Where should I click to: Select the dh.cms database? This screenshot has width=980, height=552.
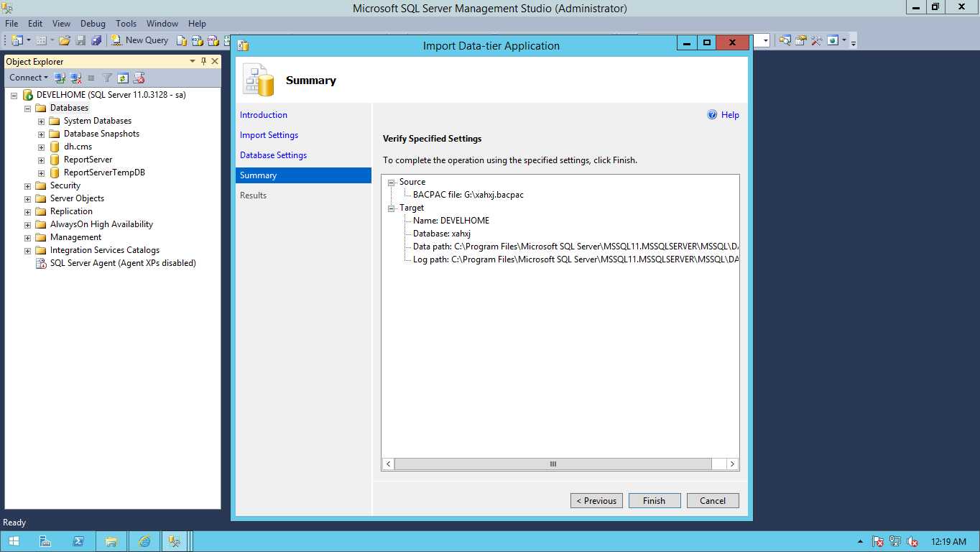pyautogui.click(x=78, y=147)
